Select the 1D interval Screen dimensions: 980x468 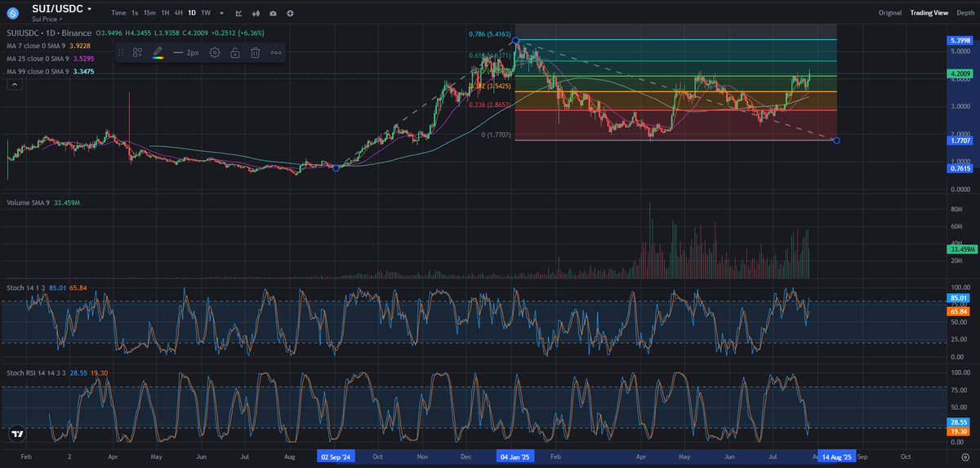192,13
